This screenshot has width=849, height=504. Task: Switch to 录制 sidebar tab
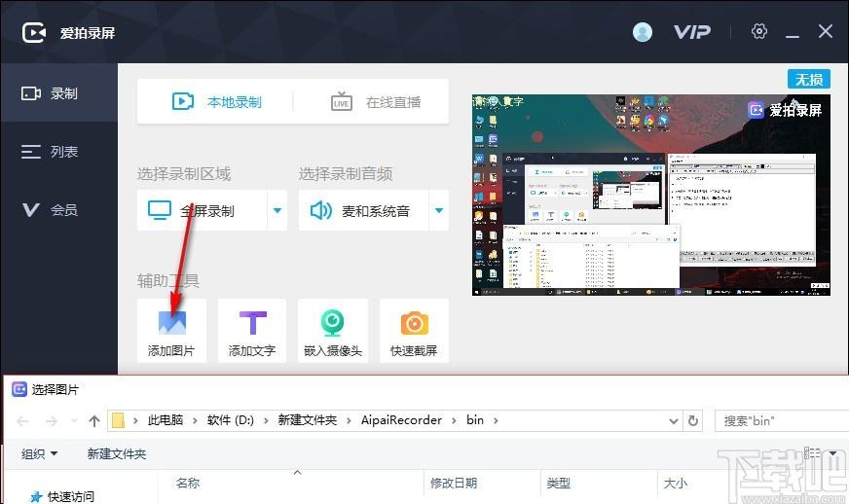pyautogui.click(x=58, y=92)
